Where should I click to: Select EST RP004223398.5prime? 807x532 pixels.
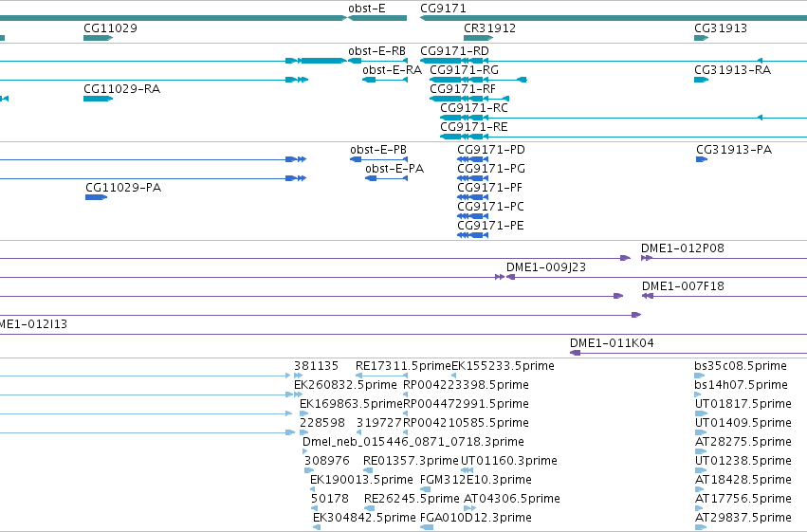(x=466, y=385)
